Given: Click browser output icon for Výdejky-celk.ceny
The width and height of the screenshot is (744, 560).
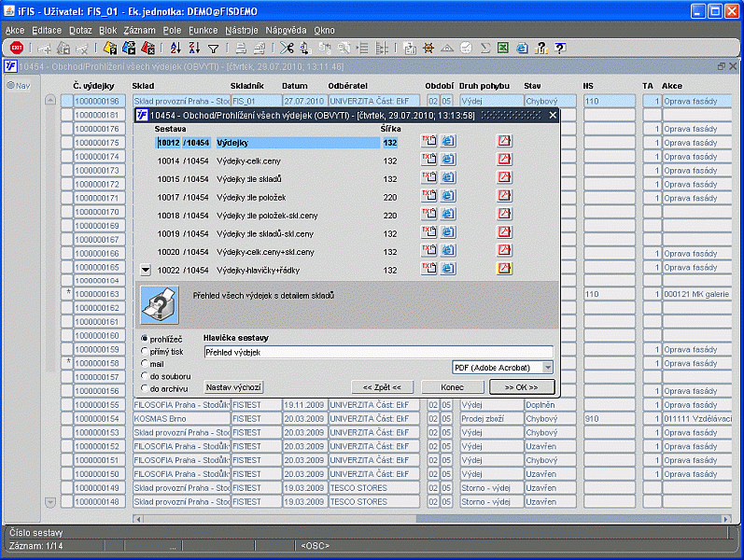Looking at the screenshot, I should click(x=447, y=160).
